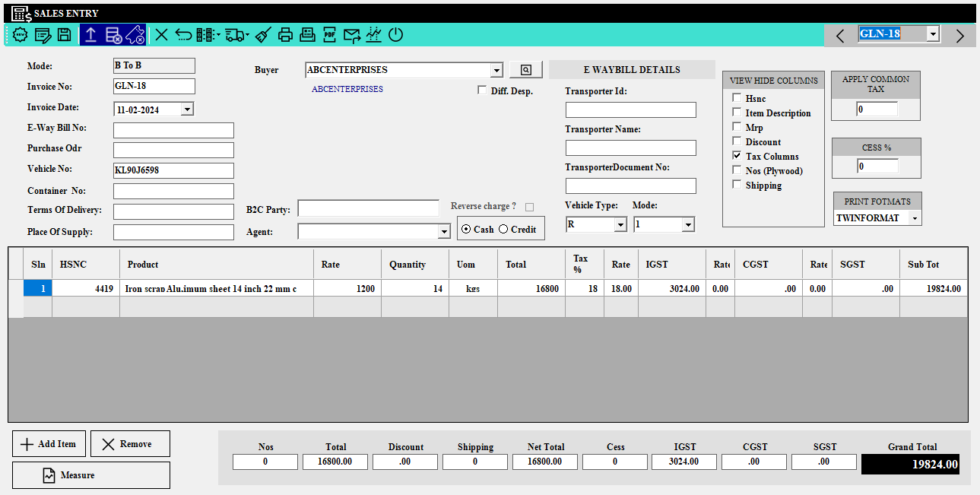This screenshot has width=980, height=495.
Task: Click the Save floppy disk icon
Action: (65, 34)
